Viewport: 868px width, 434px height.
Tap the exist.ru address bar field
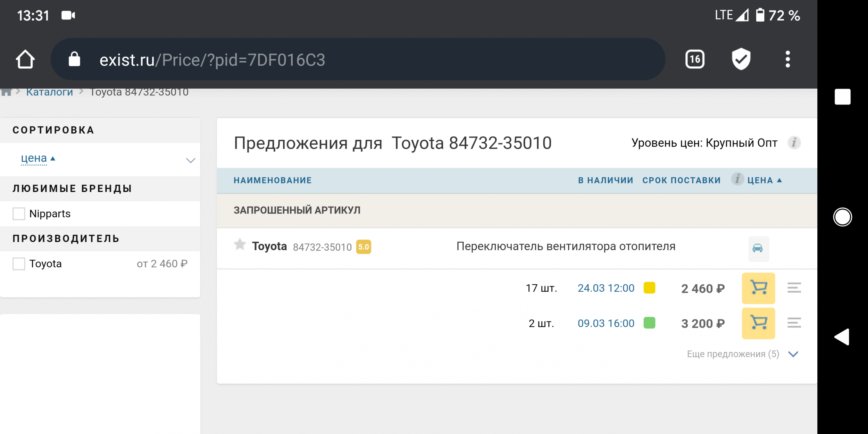pos(358,59)
